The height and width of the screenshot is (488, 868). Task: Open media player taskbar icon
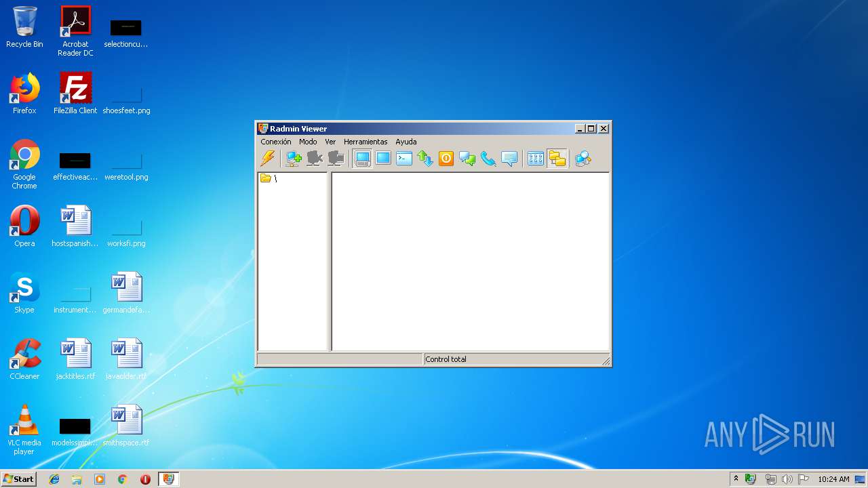[100, 479]
